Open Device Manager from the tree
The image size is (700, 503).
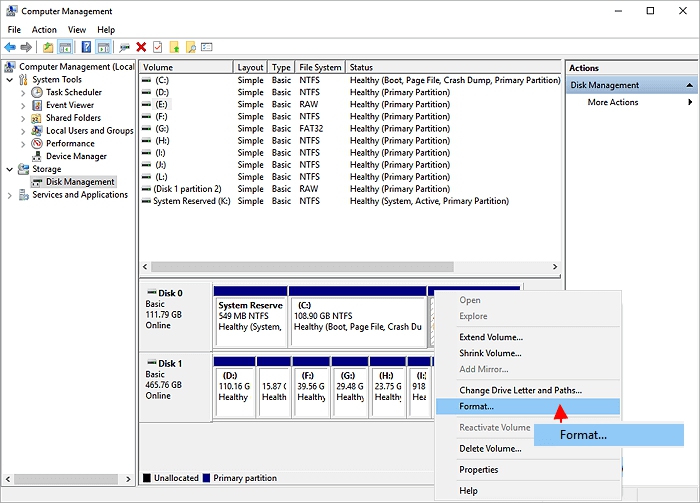[x=76, y=157]
